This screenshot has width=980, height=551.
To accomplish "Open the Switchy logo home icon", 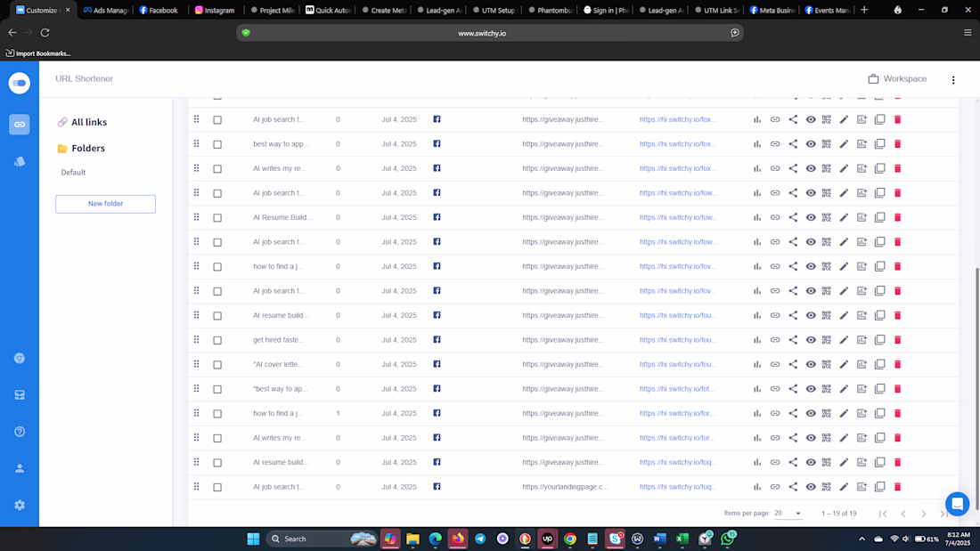I will point(20,83).
